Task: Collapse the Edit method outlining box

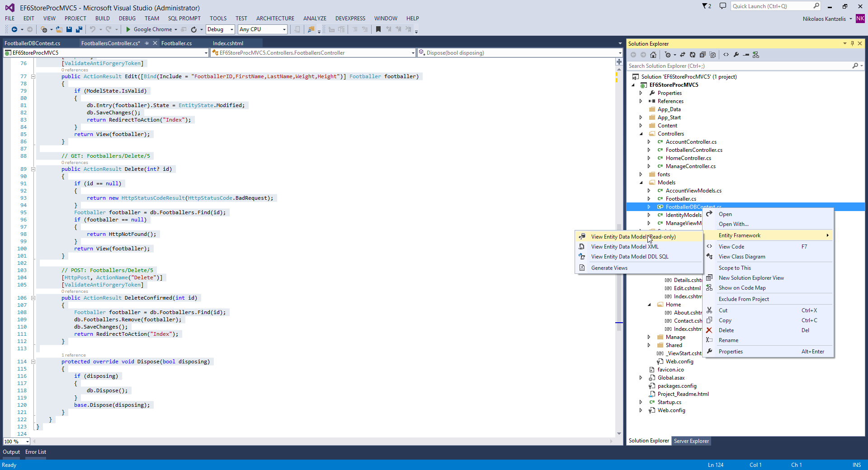Action: 33,76
